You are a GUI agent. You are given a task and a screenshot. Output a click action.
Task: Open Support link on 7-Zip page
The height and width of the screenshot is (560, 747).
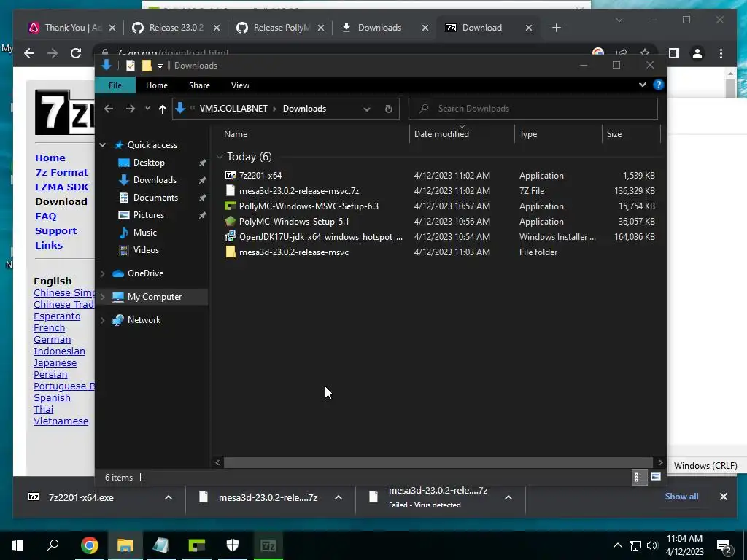pos(55,231)
